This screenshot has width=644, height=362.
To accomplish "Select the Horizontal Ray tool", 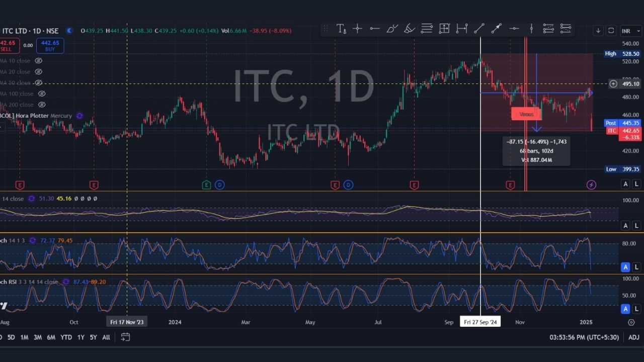I will (x=514, y=29).
